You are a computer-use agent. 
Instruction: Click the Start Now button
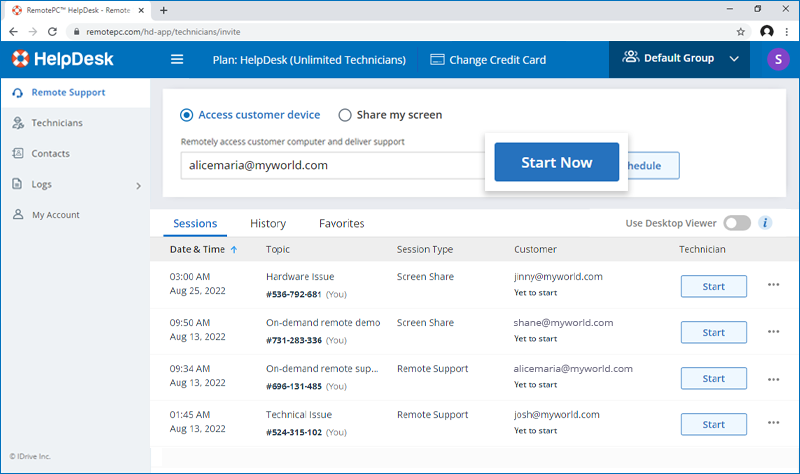(556, 162)
